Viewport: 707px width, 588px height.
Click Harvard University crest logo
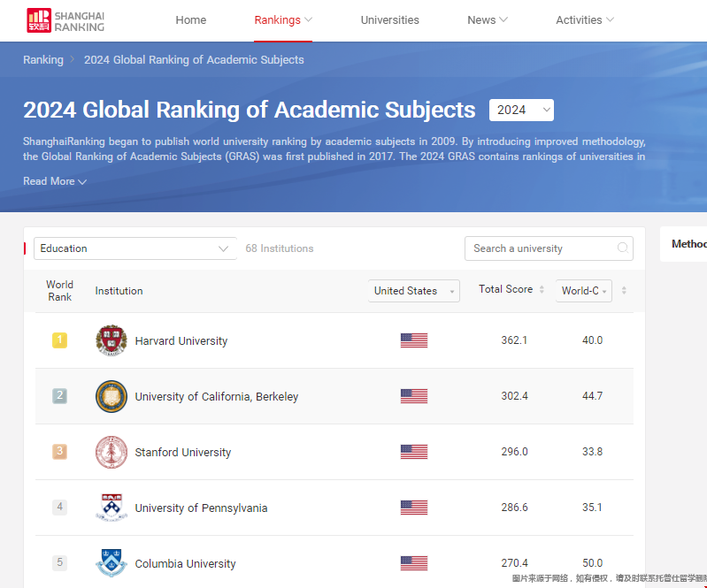(111, 340)
